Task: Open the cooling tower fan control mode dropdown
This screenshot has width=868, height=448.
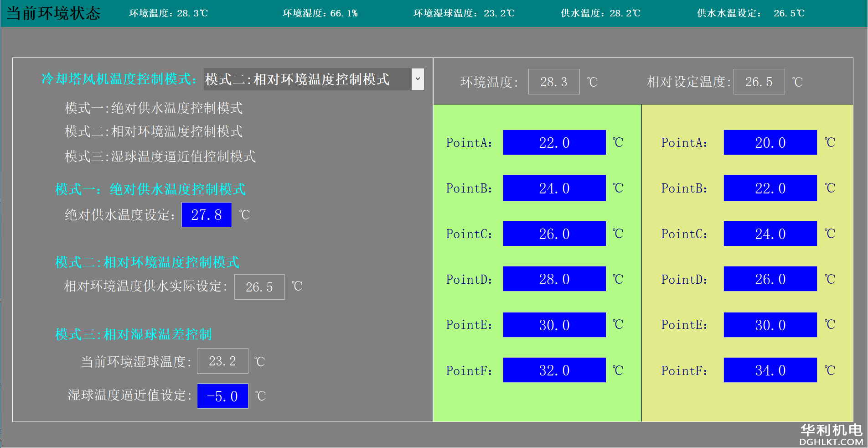Action: tap(308, 79)
